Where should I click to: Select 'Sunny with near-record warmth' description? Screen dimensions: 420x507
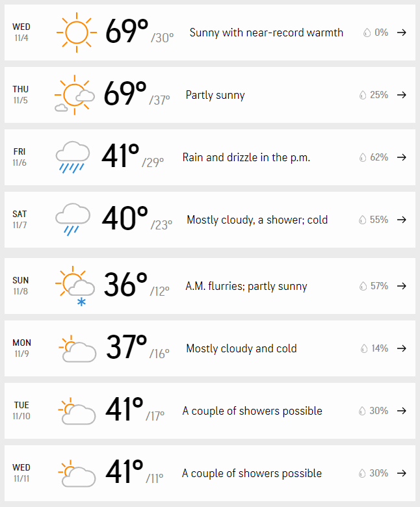tap(266, 32)
